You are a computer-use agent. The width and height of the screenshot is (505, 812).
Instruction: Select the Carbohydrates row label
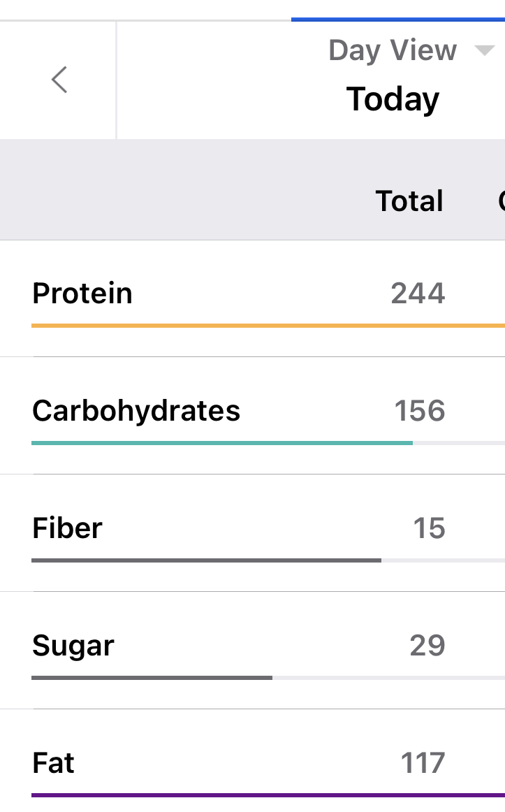point(136,410)
